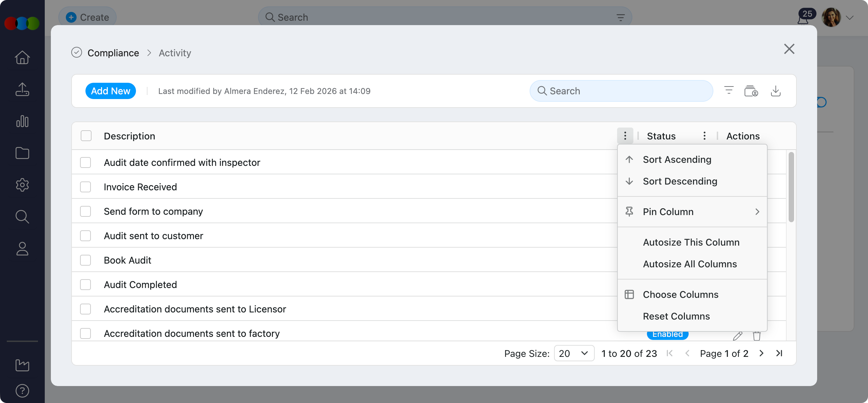Open Settings via the gear icon

pos(22,185)
